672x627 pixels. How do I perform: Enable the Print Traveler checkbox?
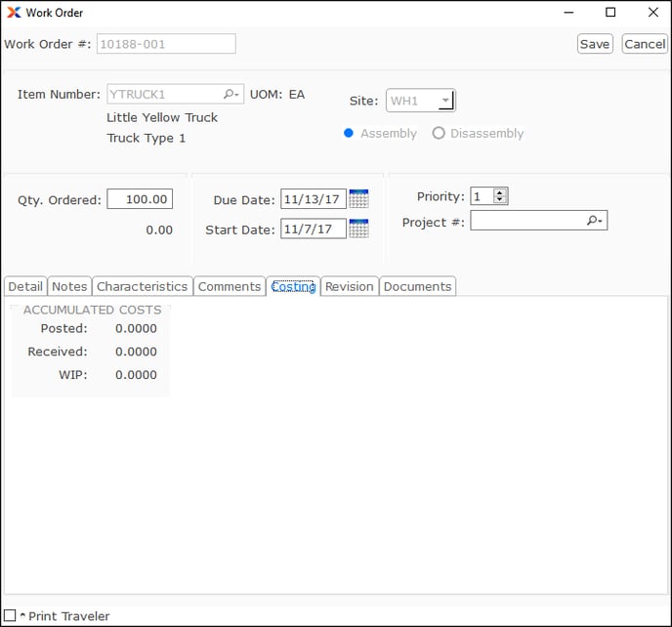click(x=10, y=615)
